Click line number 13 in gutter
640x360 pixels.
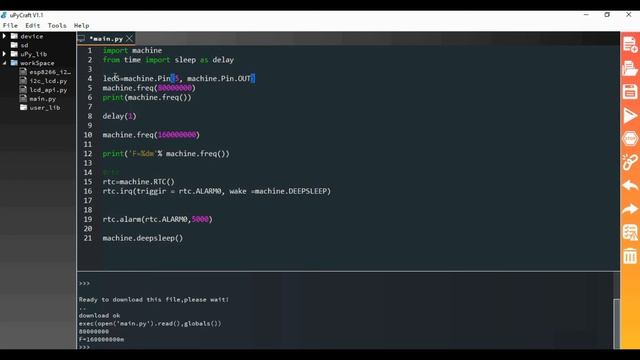click(88, 163)
